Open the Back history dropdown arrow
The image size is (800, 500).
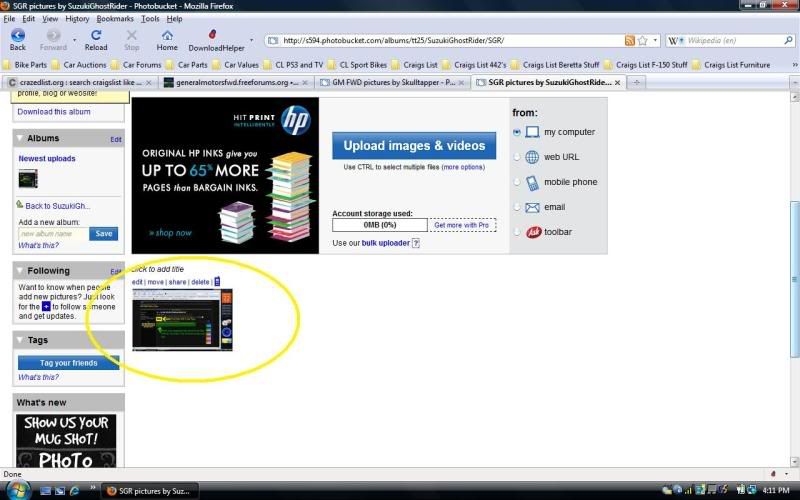point(74,40)
